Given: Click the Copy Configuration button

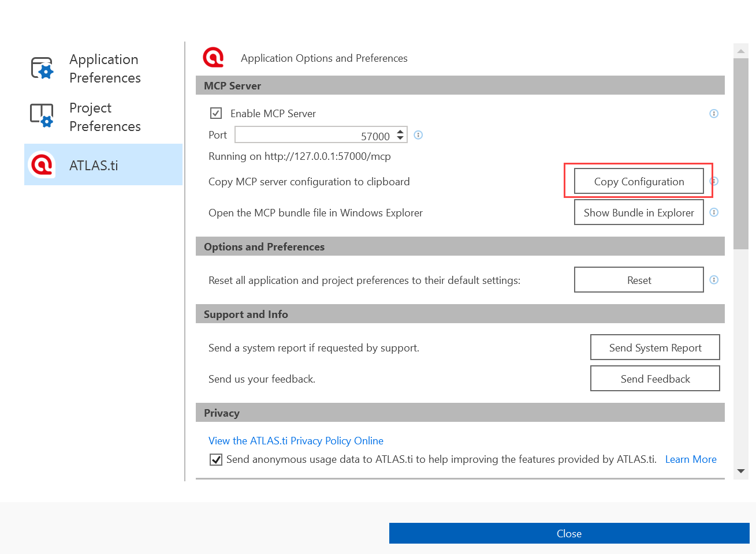Looking at the screenshot, I should point(639,181).
